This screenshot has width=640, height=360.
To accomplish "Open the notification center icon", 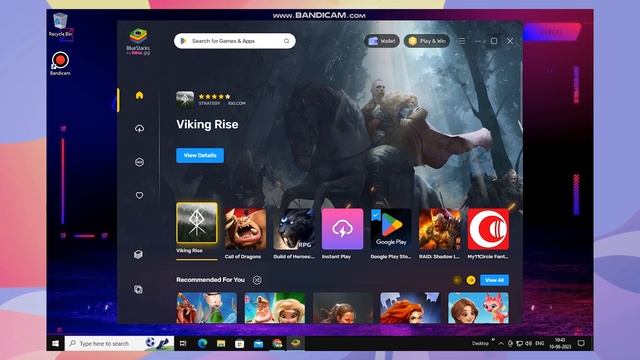I will 581,344.
